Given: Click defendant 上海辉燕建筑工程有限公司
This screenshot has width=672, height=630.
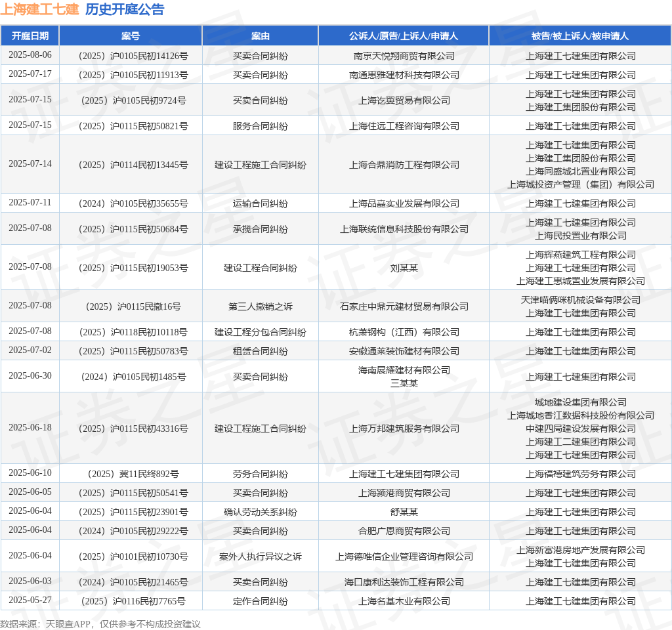Looking at the screenshot, I should click(580, 255).
